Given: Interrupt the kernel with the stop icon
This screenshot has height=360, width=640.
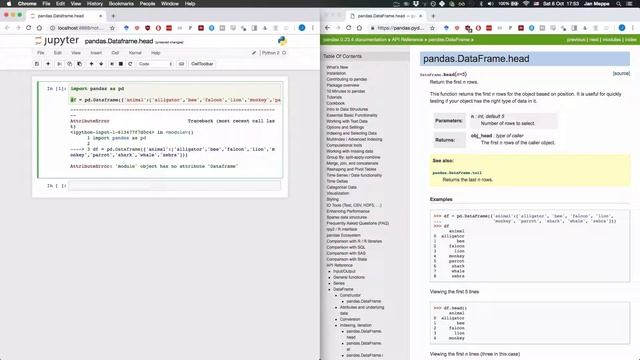Looking at the screenshot, I should click(121, 64).
